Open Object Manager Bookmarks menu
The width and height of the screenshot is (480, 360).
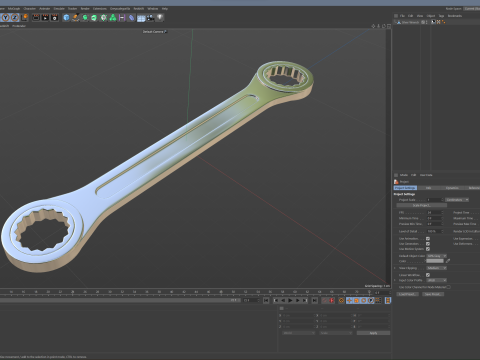(x=455, y=16)
